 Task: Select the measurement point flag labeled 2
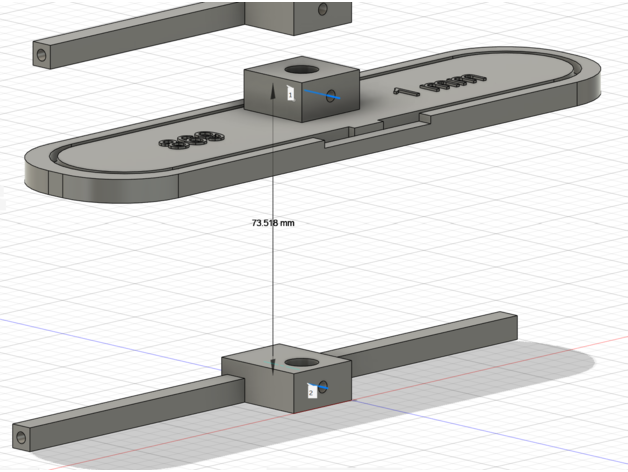point(312,391)
